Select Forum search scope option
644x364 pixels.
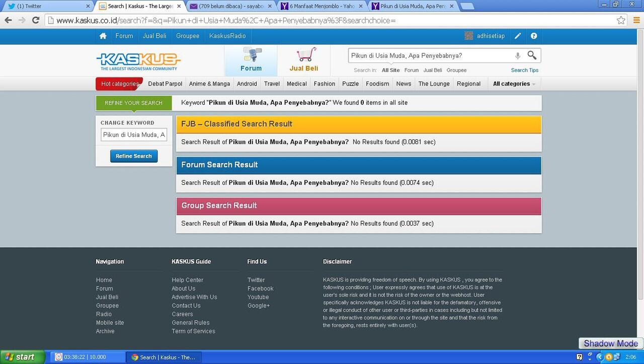(412, 70)
